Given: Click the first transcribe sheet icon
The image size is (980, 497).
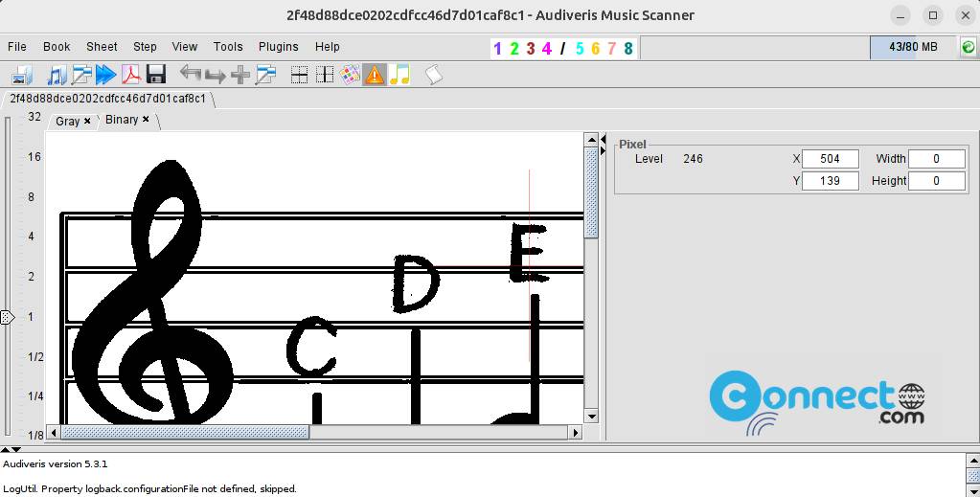Looking at the screenshot, I should click(x=81, y=75).
